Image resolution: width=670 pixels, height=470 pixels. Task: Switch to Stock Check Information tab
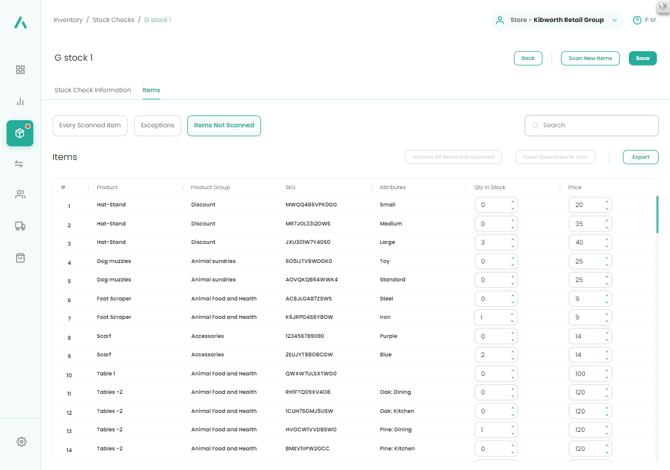pos(93,90)
